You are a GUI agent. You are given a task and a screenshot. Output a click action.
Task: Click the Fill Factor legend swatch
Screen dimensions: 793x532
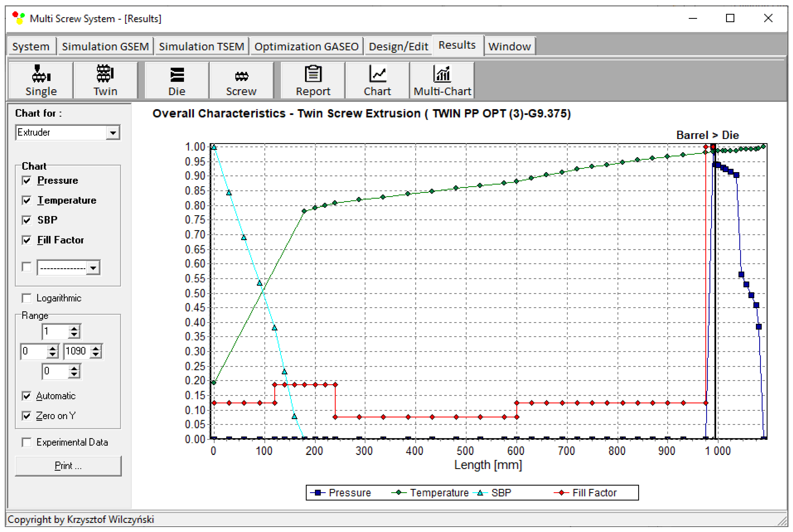click(561, 493)
